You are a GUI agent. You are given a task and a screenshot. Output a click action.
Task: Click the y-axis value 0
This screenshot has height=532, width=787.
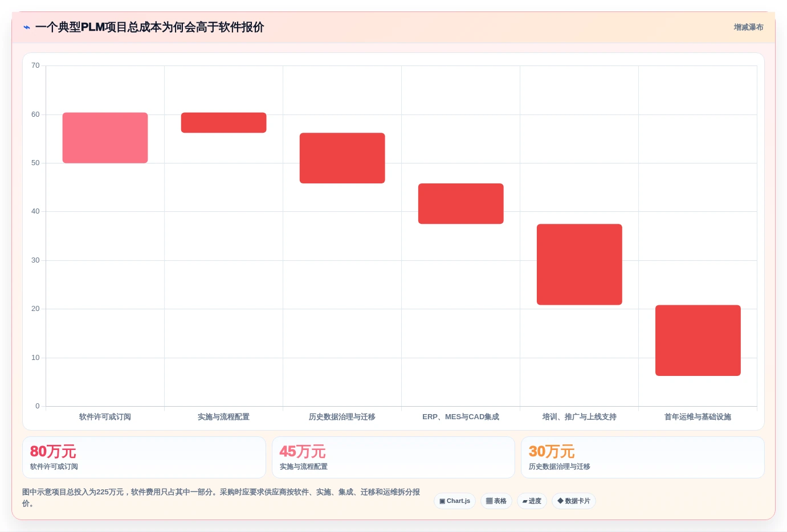pyautogui.click(x=38, y=406)
